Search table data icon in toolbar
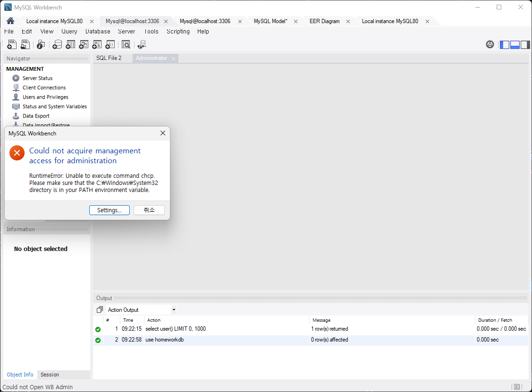The height and width of the screenshot is (392, 532). click(126, 44)
